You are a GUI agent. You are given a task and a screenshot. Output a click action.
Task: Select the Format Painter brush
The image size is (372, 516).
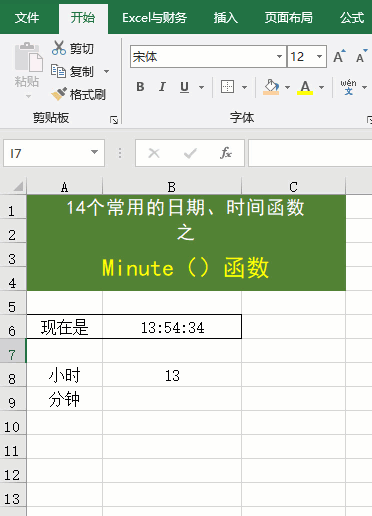tap(78, 94)
